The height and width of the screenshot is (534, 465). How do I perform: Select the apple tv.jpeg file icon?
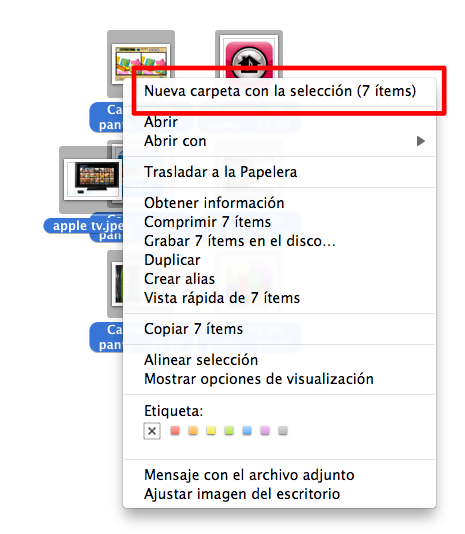click(x=91, y=180)
